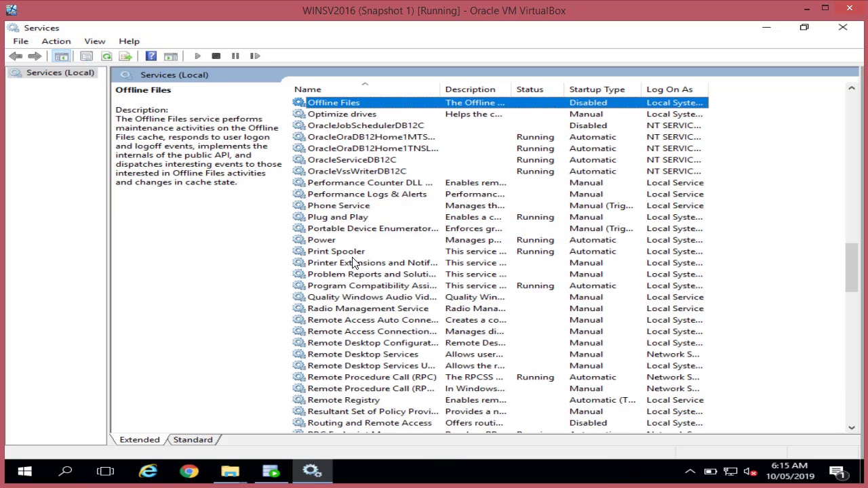Click the muted volume icon in tray

coord(751,472)
